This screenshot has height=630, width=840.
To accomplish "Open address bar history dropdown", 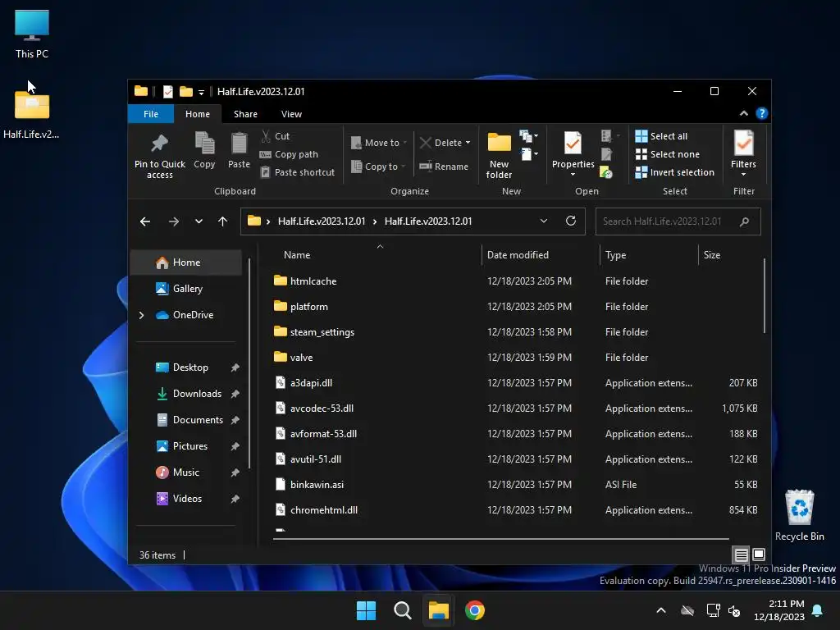I will coord(544,221).
